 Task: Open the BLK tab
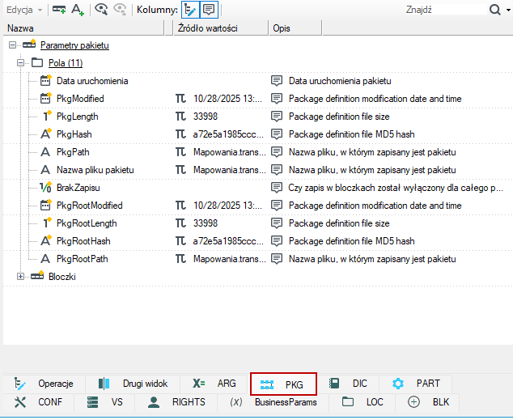click(x=427, y=402)
